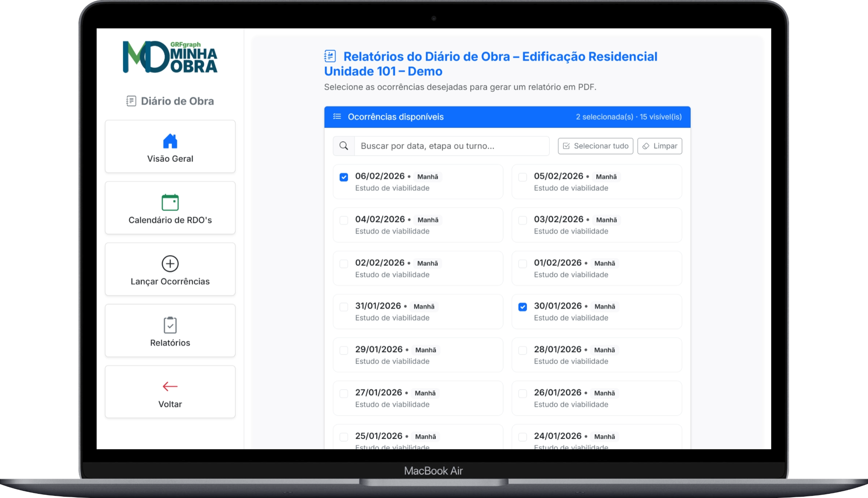Click the search magnifier icon

pyautogui.click(x=343, y=146)
